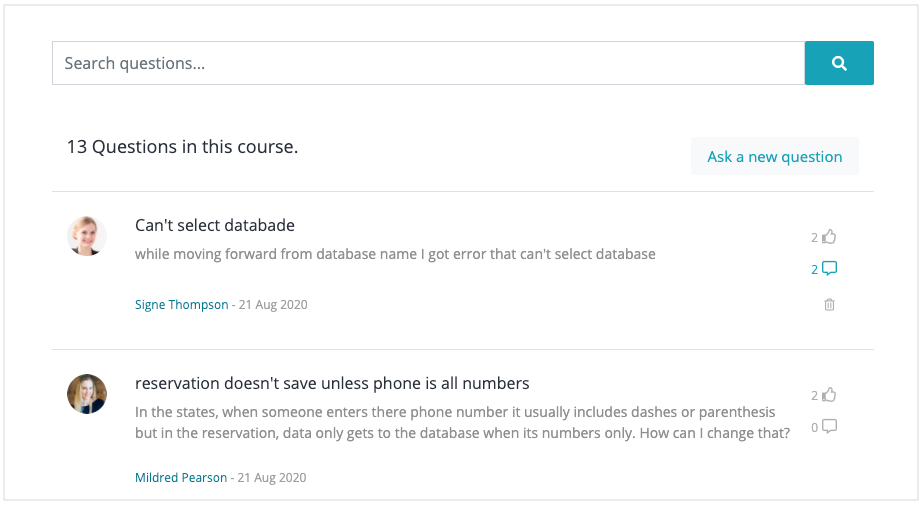Click the like count on reservation question
This screenshot has height=507, width=923.
click(815, 395)
